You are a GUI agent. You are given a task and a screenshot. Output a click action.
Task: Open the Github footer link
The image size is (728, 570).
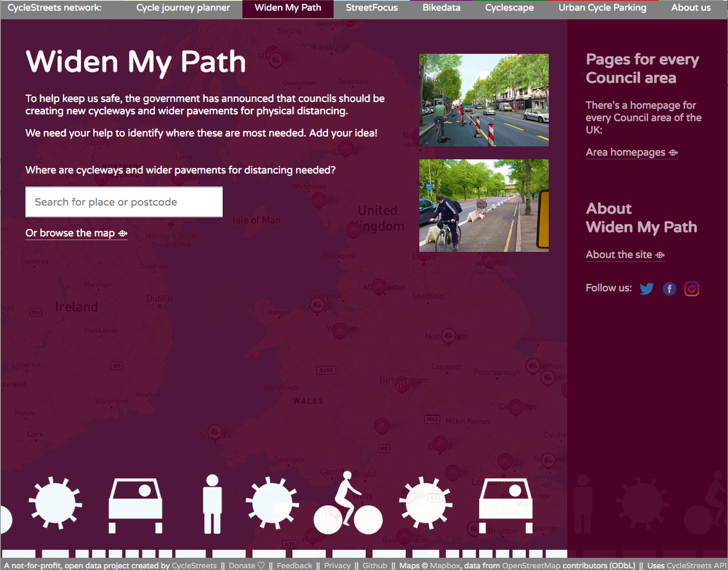pyautogui.click(x=375, y=565)
